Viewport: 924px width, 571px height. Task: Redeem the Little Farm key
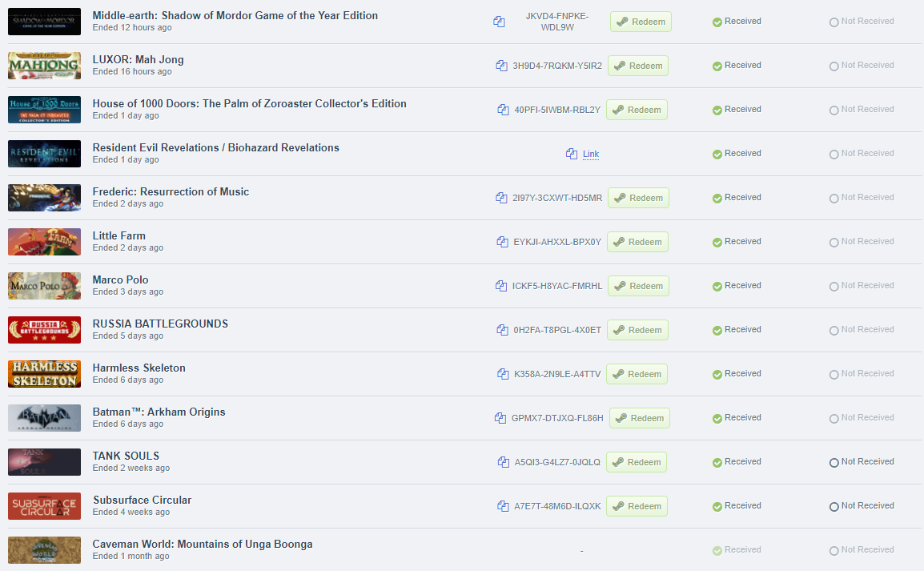coord(637,242)
